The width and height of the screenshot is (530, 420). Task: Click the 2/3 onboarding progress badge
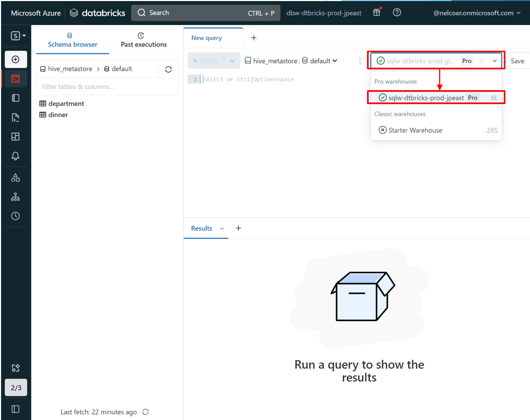16,387
